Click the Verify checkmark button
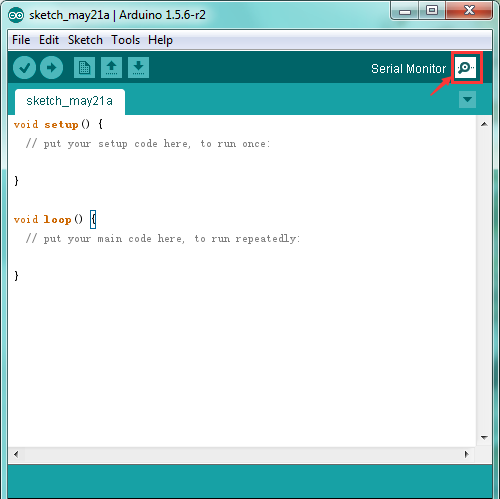 (x=24, y=68)
